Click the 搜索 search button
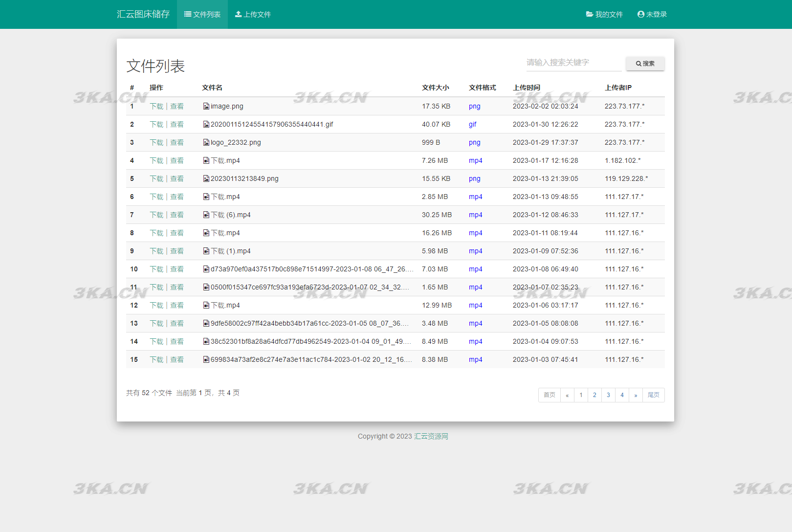The image size is (792, 532). point(645,64)
